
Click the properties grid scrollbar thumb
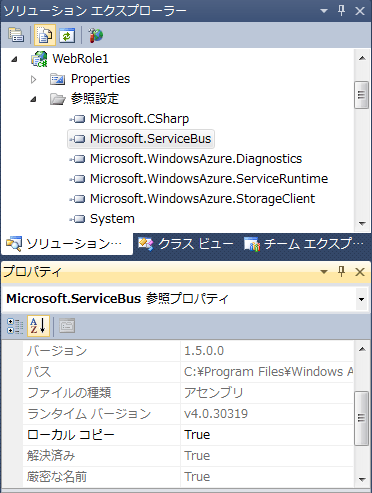click(x=362, y=418)
